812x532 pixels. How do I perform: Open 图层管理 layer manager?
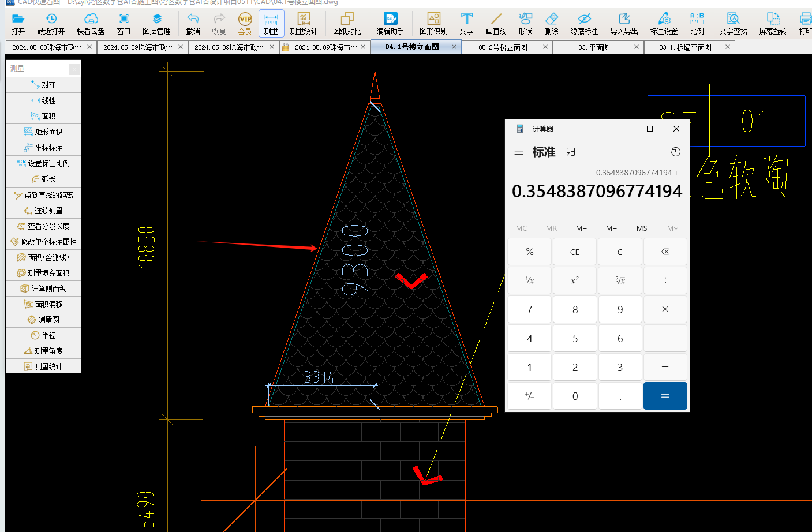(x=156, y=24)
